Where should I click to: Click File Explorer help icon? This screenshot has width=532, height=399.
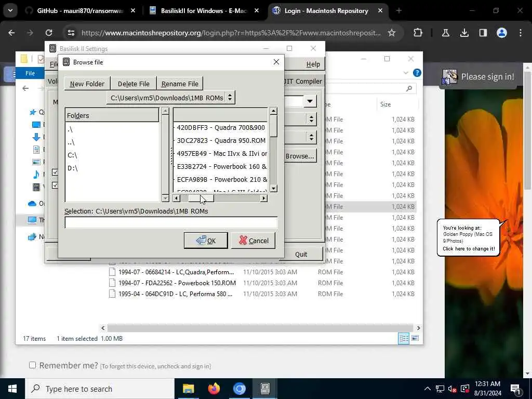click(417, 73)
